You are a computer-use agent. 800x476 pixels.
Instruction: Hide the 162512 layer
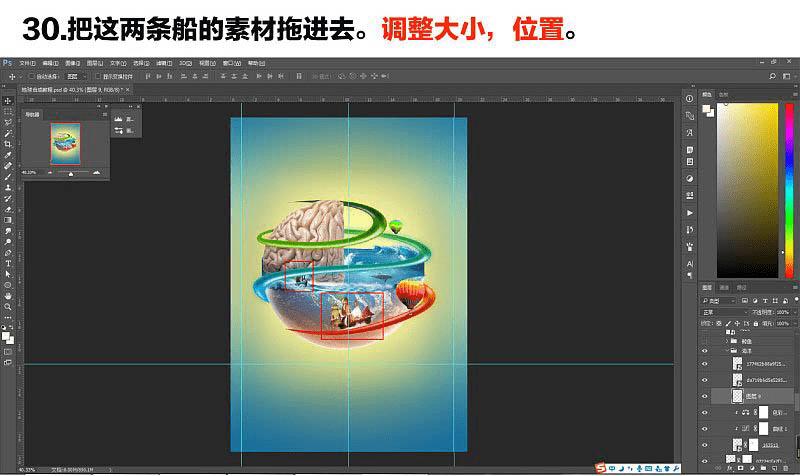coord(705,445)
